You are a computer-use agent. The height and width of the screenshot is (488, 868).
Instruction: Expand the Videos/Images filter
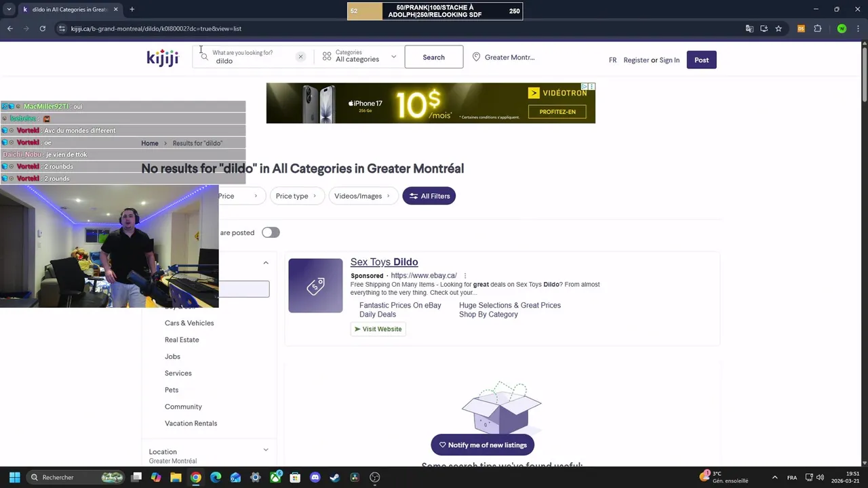[x=363, y=196]
